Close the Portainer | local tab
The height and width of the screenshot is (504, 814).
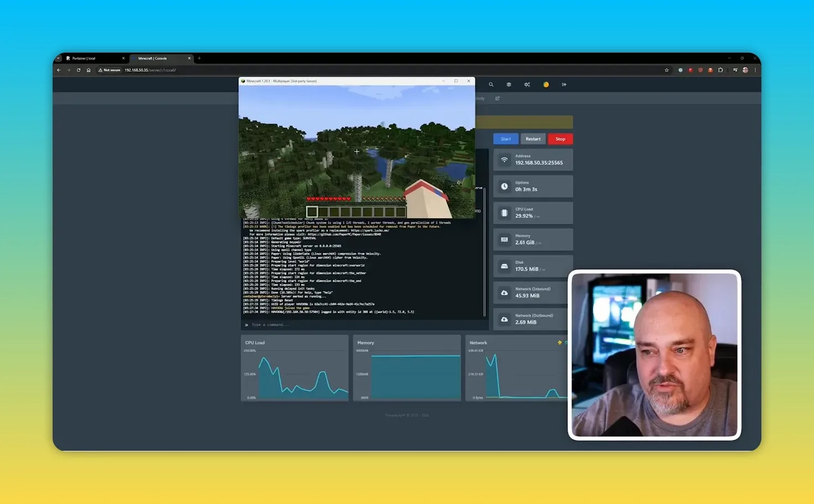click(x=123, y=58)
